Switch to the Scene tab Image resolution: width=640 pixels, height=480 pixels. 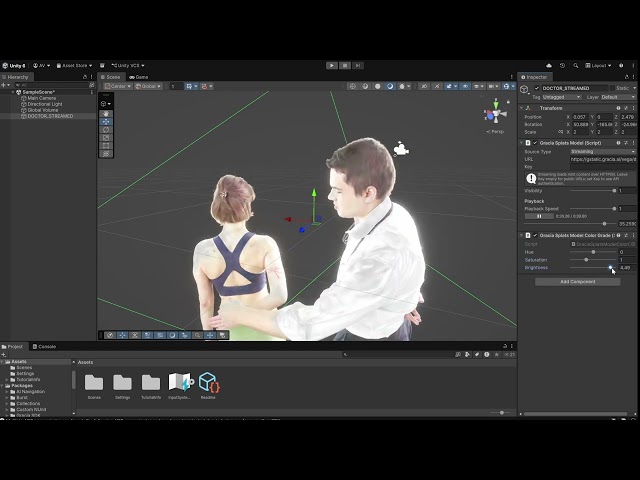(x=110, y=77)
